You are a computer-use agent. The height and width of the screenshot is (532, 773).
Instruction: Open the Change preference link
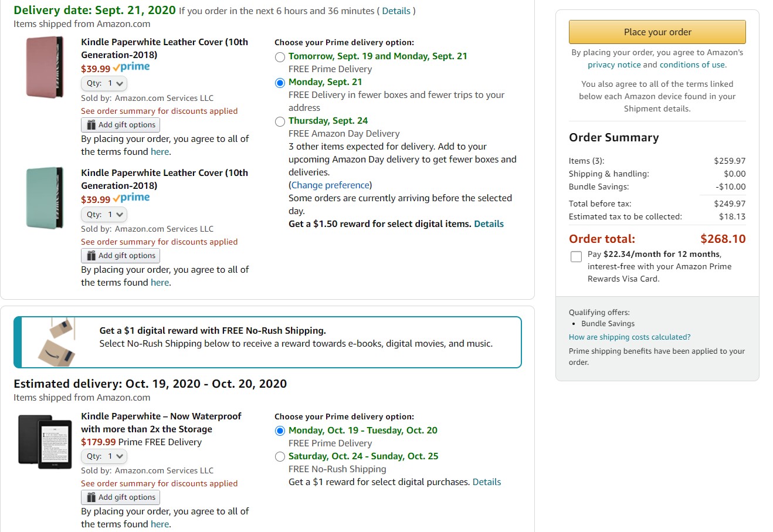(x=331, y=185)
